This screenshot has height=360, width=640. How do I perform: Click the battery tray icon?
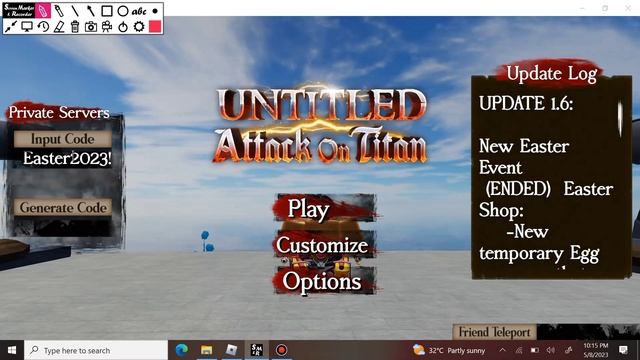coord(535,350)
